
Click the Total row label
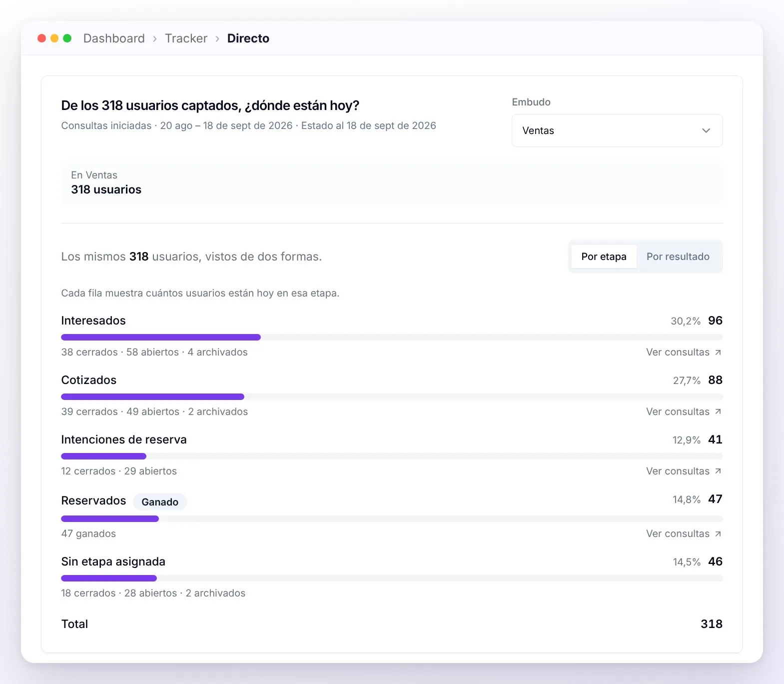point(74,624)
